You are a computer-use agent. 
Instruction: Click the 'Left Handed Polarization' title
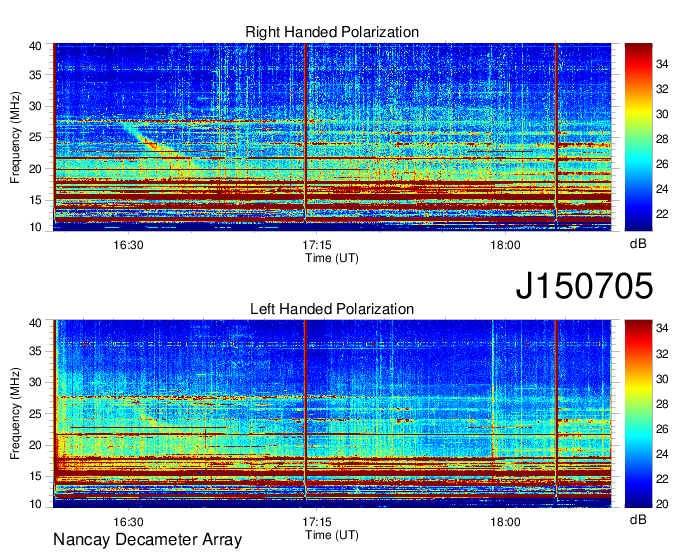(332, 309)
